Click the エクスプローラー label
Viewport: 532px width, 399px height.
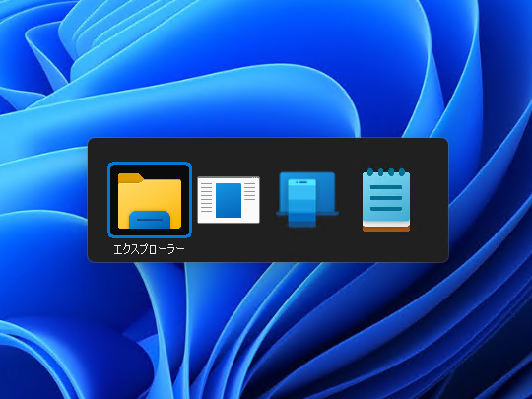click(x=149, y=249)
